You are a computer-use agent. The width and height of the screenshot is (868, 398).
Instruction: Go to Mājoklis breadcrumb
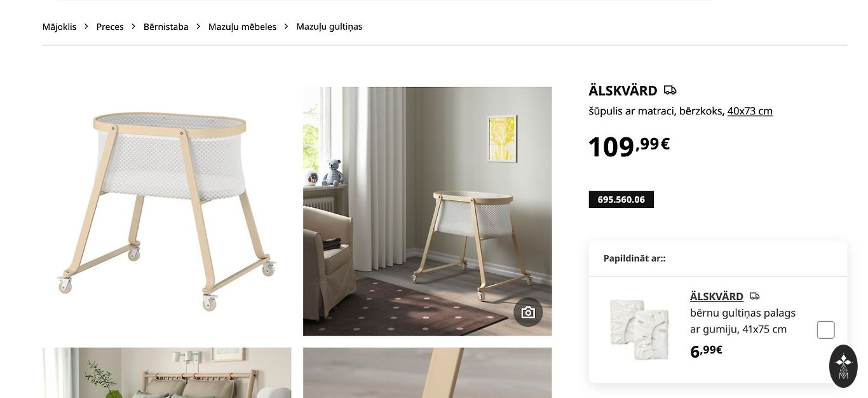coord(59,27)
